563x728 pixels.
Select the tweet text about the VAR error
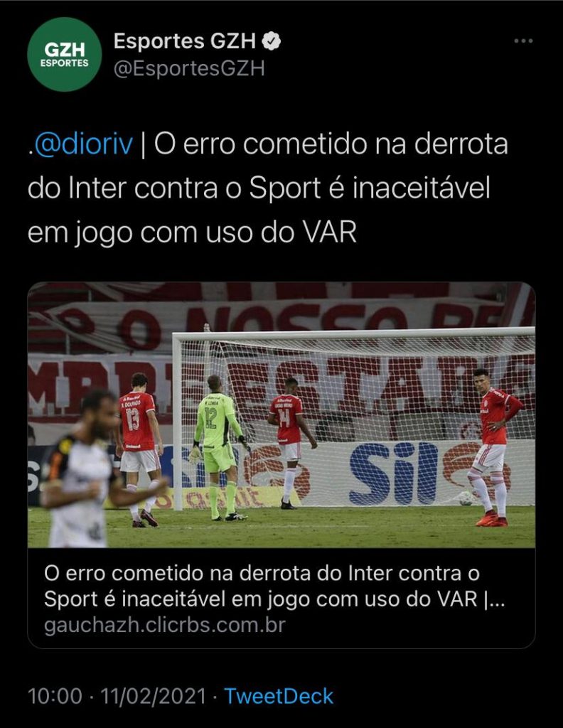pyautogui.click(x=268, y=188)
